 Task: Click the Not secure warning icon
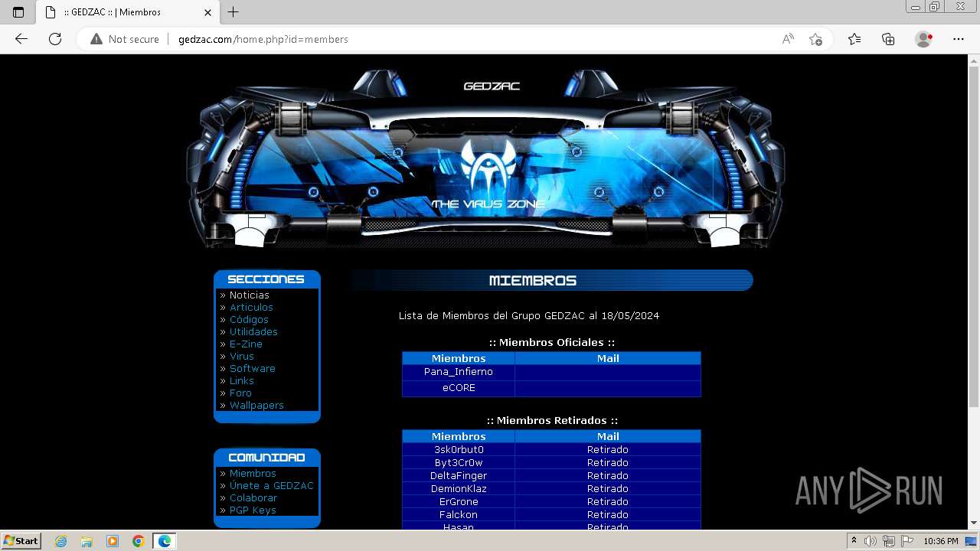(96, 39)
